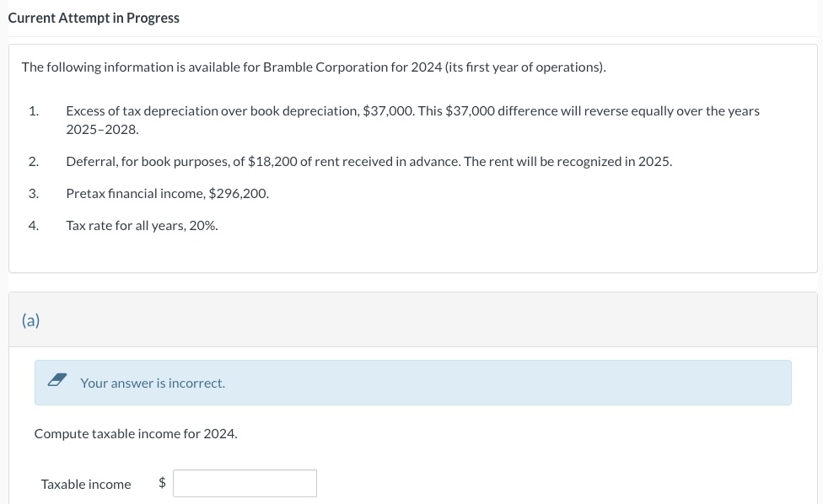
Task: Click list number 1 in the problem
Action: (33, 110)
